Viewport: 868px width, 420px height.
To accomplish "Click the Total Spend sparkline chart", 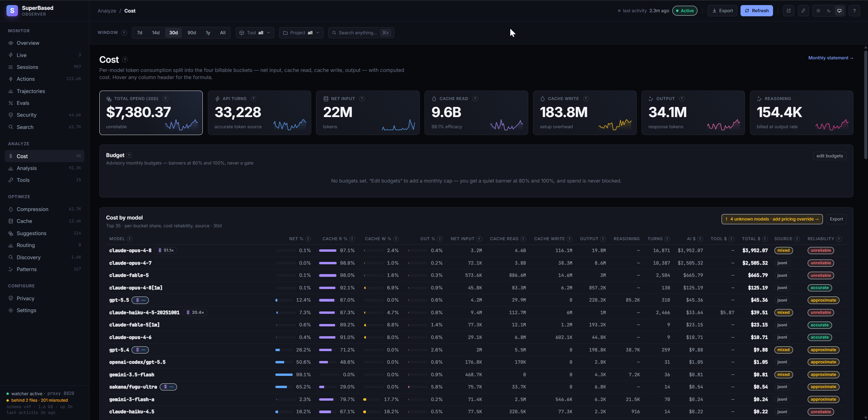I will [x=181, y=125].
